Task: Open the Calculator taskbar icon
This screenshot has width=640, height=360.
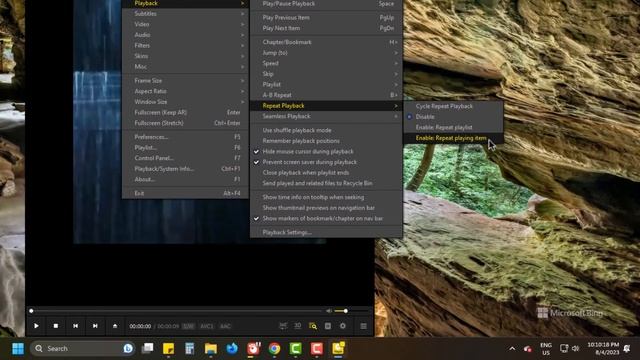Action: (x=190, y=349)
